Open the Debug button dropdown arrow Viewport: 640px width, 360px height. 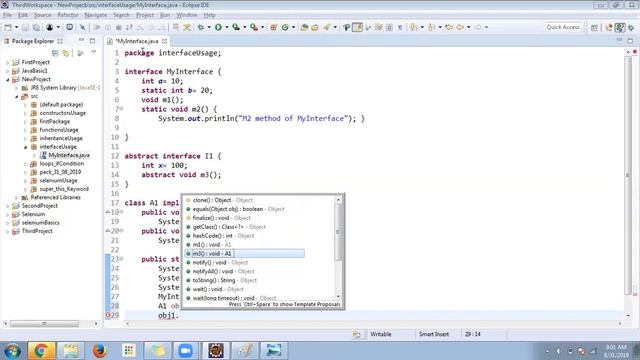coord(209,27)
